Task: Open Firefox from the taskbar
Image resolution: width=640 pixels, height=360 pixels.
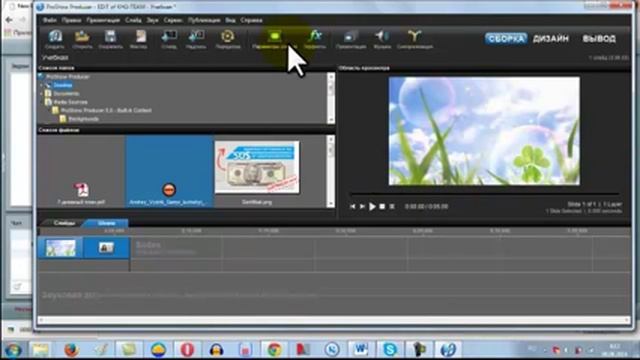Action: point(71,350)
